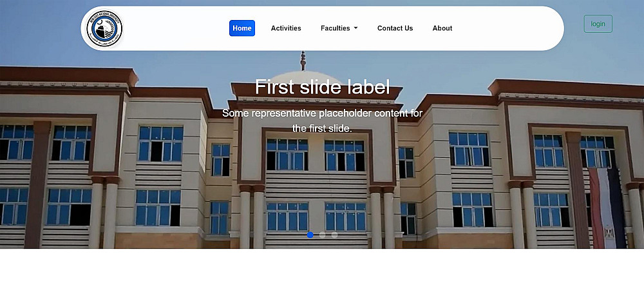
Task: Click the center entrance columns in photo
Action: [252, 217]
